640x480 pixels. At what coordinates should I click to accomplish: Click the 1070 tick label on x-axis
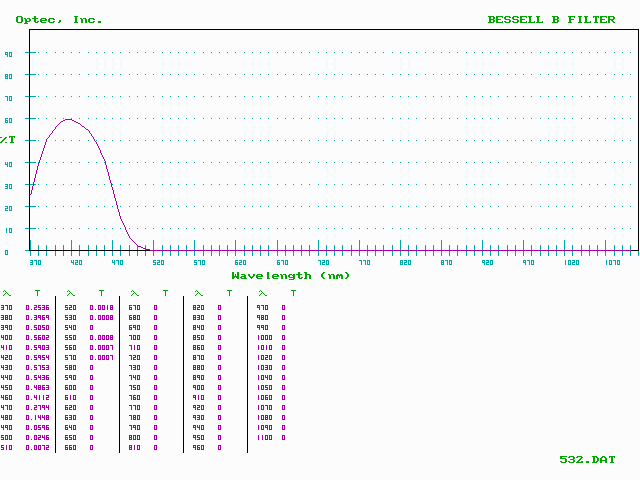click(x=611, y=262)
